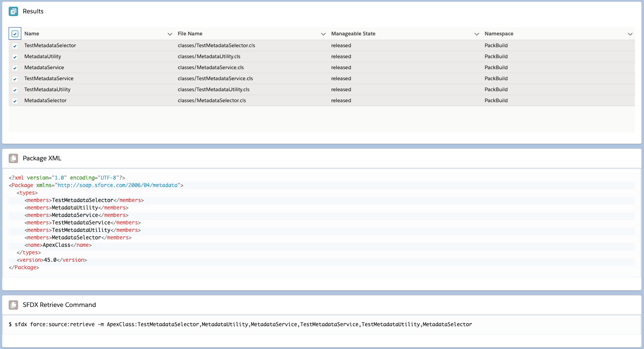Select the MetadataService name cell
Image resolution: width=644 pixels, height=349 pixels.
[x=44, y=68]
